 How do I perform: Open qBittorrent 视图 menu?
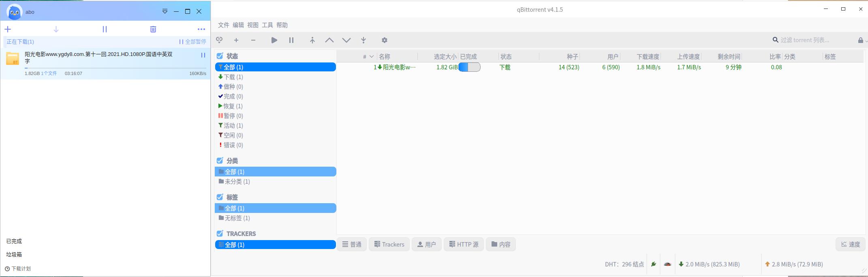click(253, 25)
